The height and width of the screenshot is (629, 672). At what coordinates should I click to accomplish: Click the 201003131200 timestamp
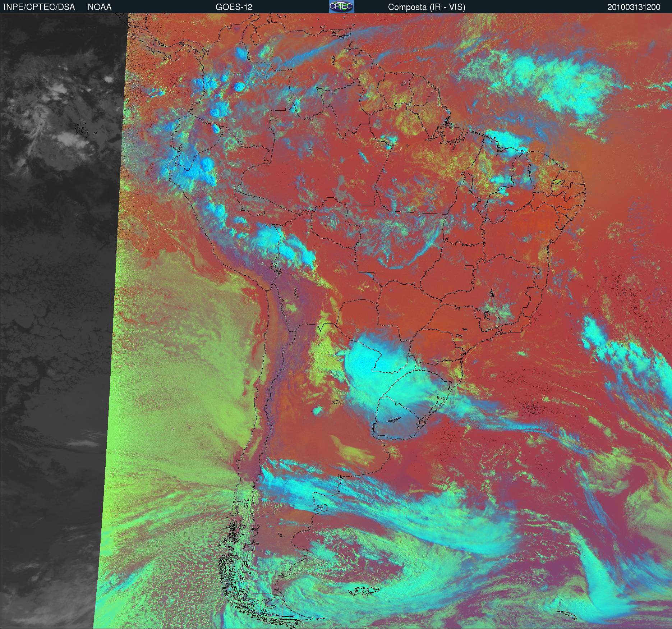click(634, 7)
